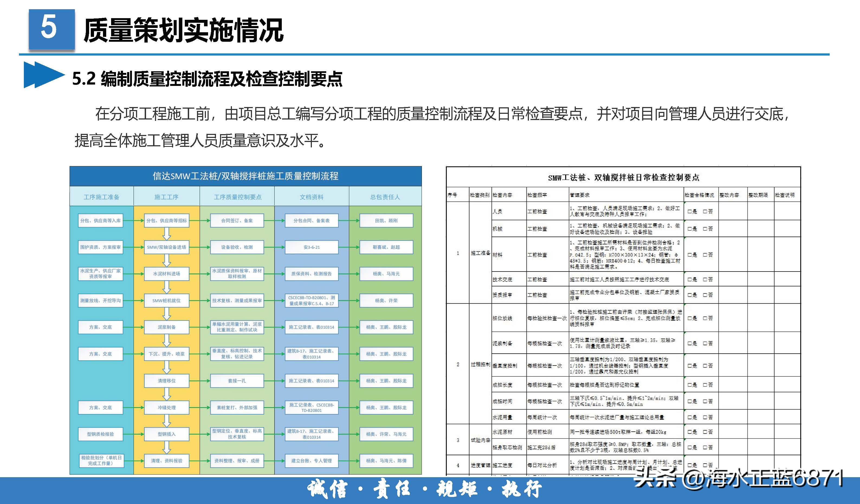The height and width of the screenshot is (504, 860).
Task: Select the 总包责任人 column header
Action: click(384, 197)
